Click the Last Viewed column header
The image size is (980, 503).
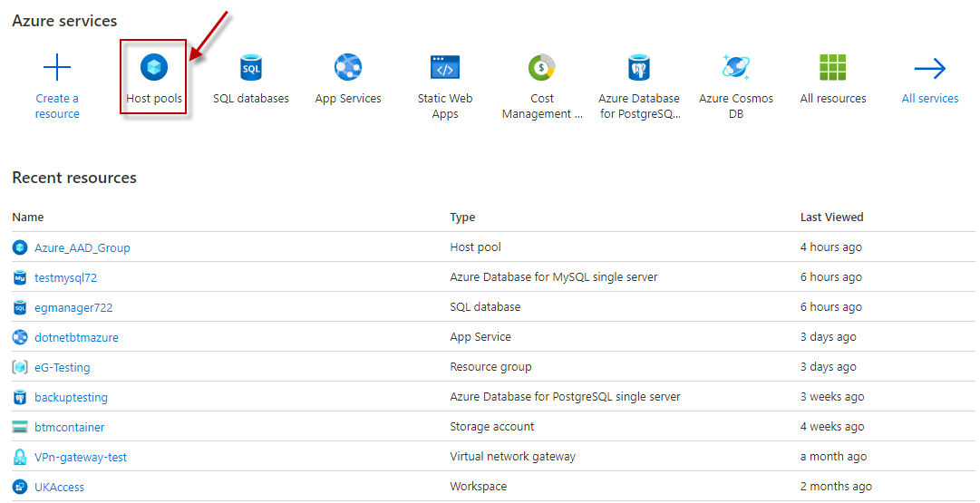click(831, 217)
